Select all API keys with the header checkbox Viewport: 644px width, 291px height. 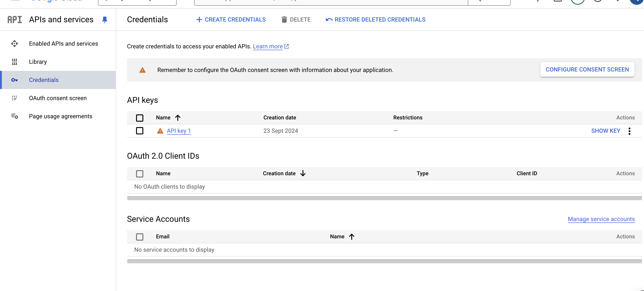pyautogui.click(x=140, y=118)
